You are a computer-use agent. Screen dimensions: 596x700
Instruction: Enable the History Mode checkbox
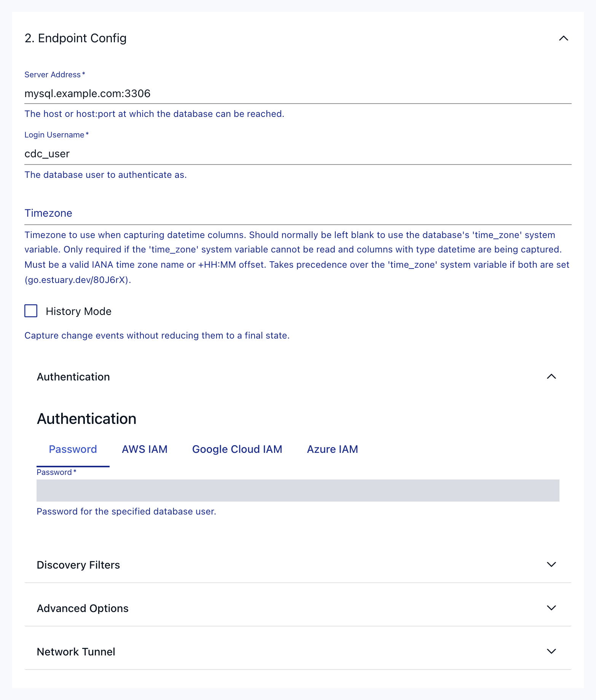click(x=31, y=311)
